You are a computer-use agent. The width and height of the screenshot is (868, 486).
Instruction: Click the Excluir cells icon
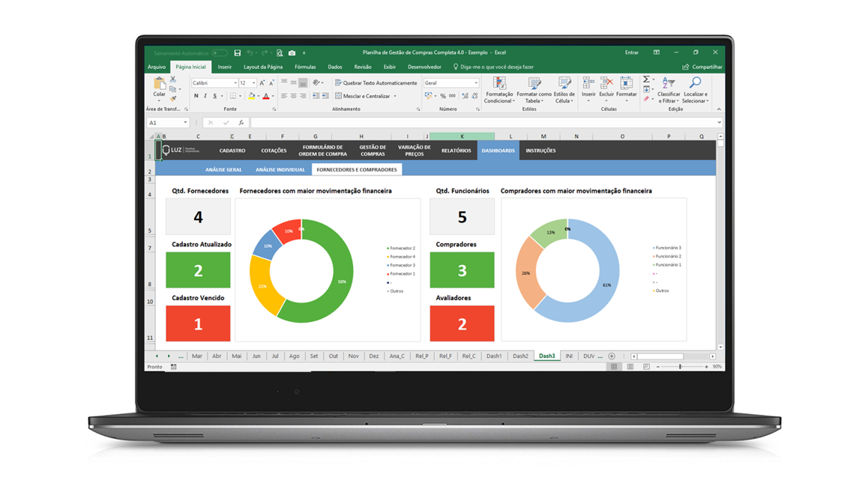(x=606, y=83)
